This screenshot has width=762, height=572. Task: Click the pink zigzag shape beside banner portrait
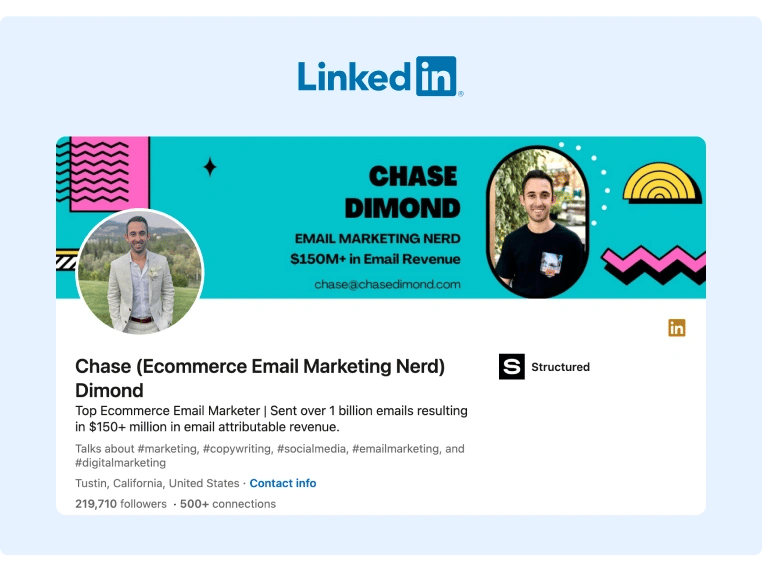pyautogui.click(x=653, y=264)
